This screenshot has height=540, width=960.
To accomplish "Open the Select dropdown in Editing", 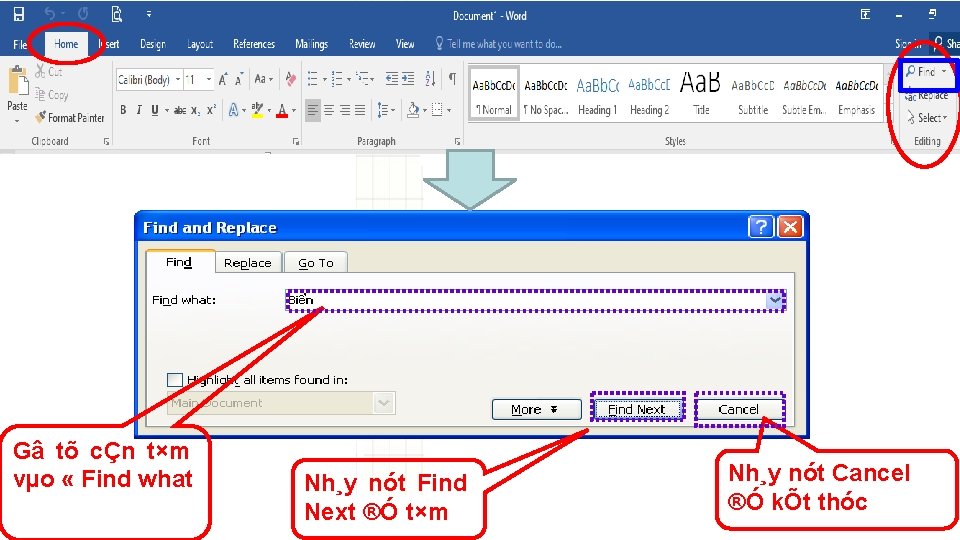I will click(927, 118).
